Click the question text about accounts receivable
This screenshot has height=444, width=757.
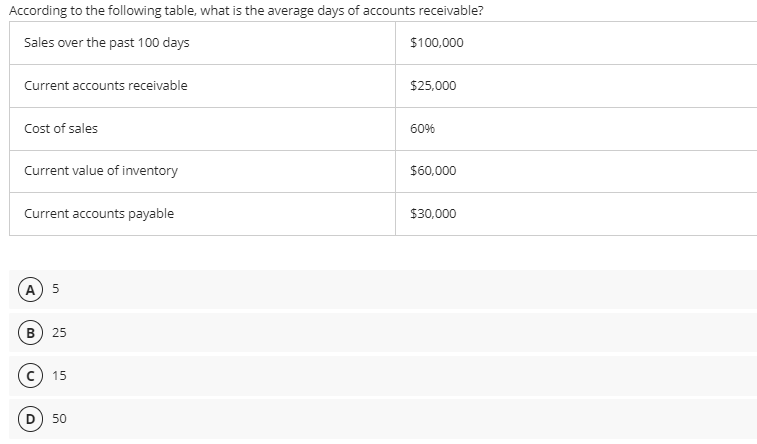(x=246, y=9)
